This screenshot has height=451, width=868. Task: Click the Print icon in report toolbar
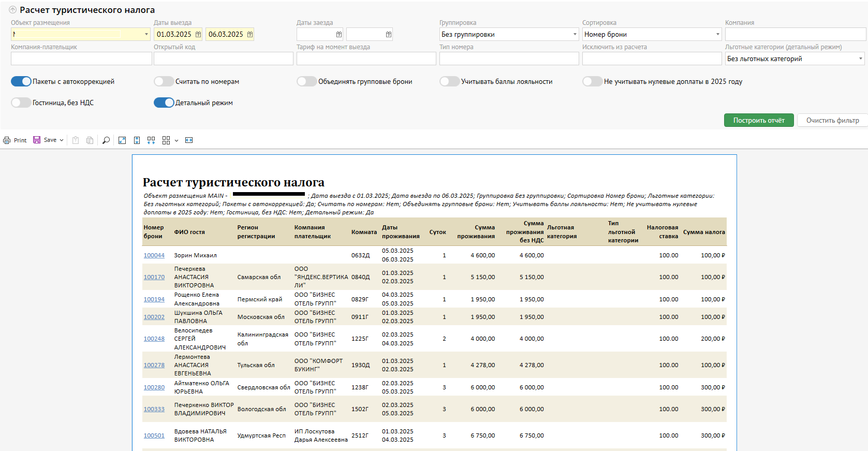(7, 140)
